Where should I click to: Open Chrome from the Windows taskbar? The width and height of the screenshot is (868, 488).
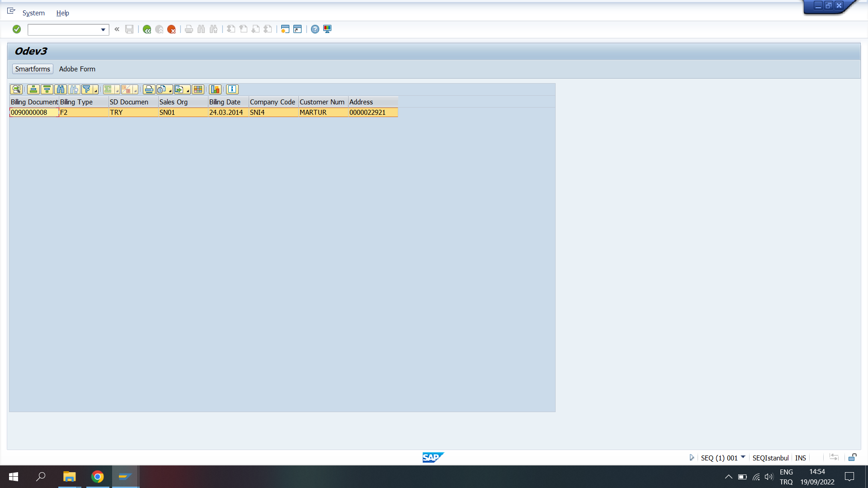coord(97,477)
